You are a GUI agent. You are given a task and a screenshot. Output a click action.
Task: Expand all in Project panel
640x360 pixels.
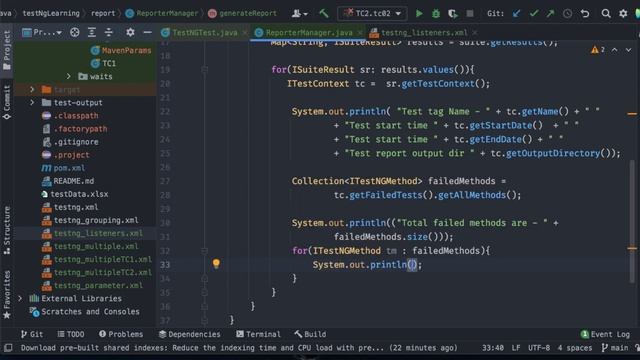(91, 32)
